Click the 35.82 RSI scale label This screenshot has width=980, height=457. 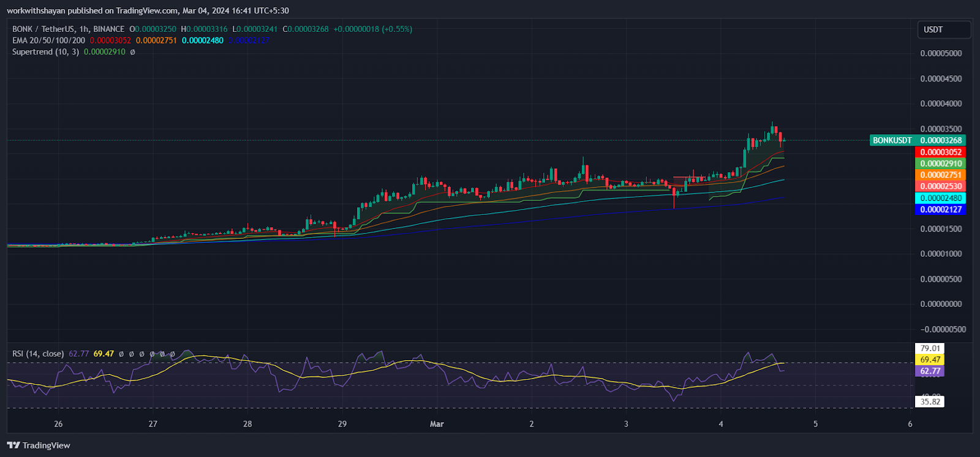(930, 402)
